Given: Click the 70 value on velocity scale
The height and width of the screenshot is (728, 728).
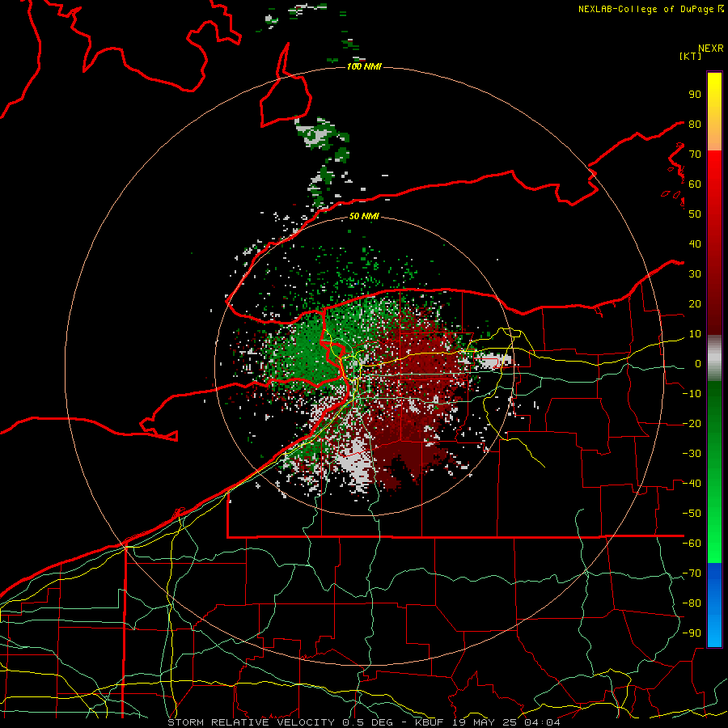Looking at the screenshot, I should (695, 154).
